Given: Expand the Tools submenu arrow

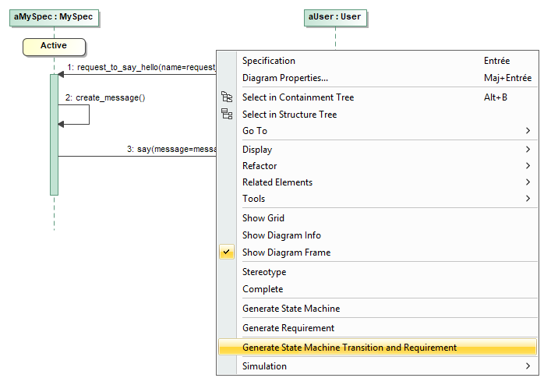Looking at the screenshot, I should (528, 198).
